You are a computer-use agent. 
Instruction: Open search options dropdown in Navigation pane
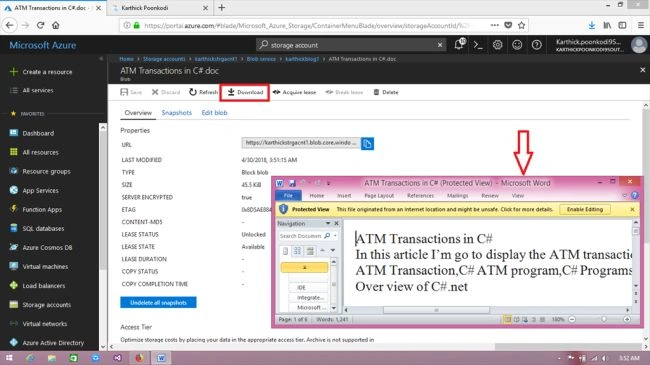(x=335, y=236)
